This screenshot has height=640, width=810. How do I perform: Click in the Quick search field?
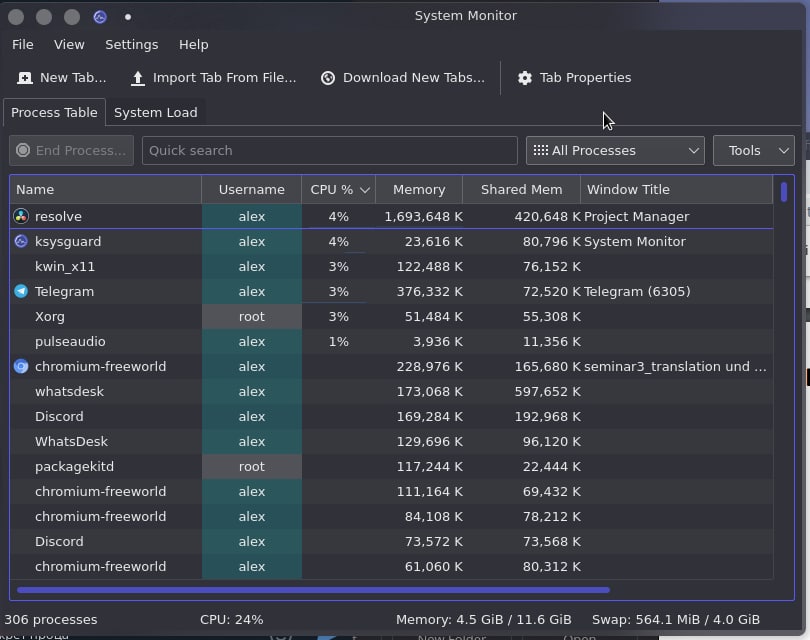click(x=330, y=150)
